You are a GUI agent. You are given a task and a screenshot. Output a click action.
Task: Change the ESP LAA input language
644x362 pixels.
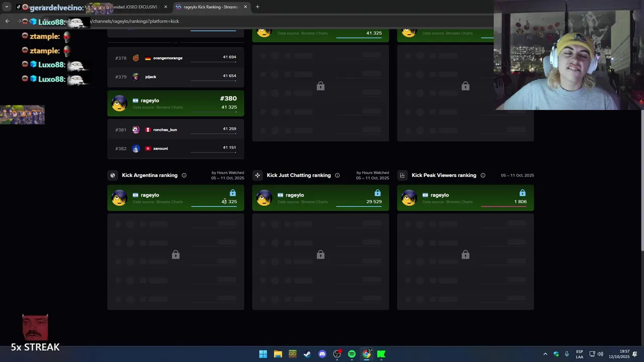click(x=580, y=354)
